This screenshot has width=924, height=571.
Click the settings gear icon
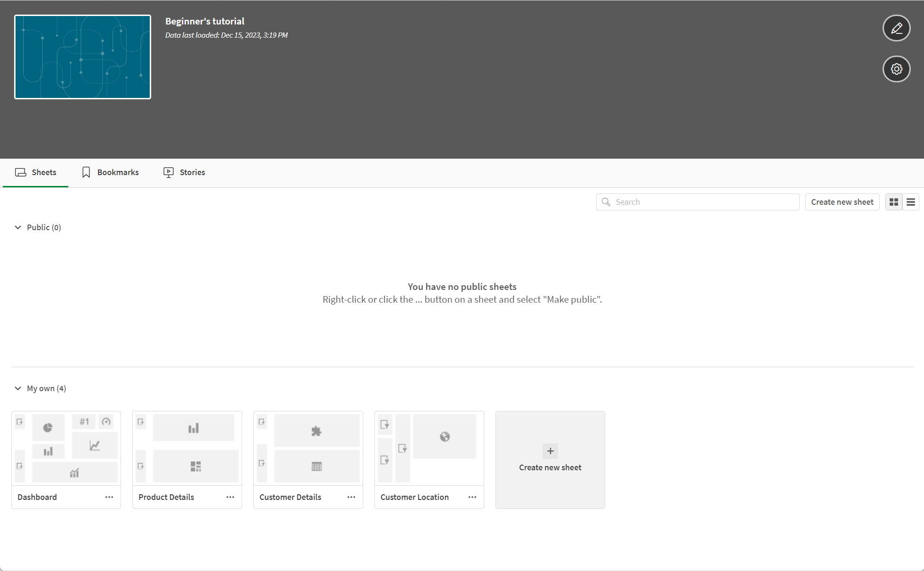896,69
